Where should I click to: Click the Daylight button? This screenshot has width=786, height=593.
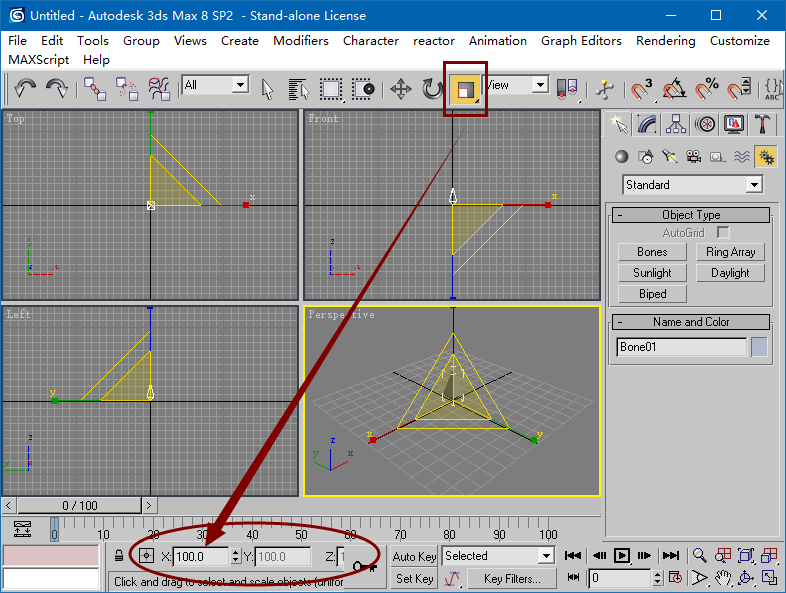730,273
